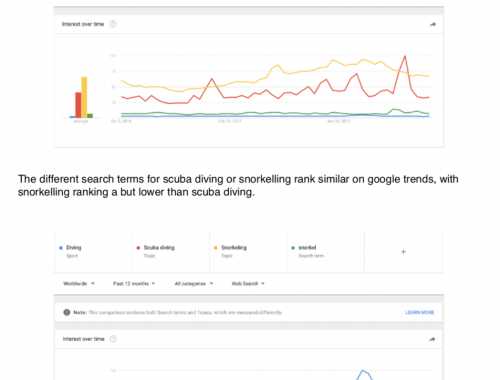Image resolution: width=500 pixels, height=380 pixels.
Task: Click the red line's highest peak on upper chart
Action: pyautogui.click(x=405, y=56)
